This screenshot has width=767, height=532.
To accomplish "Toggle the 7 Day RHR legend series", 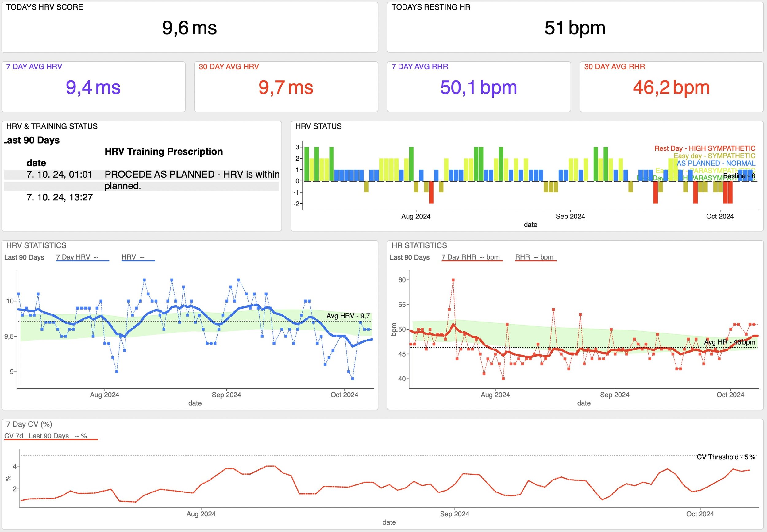I will pos(470,257).
